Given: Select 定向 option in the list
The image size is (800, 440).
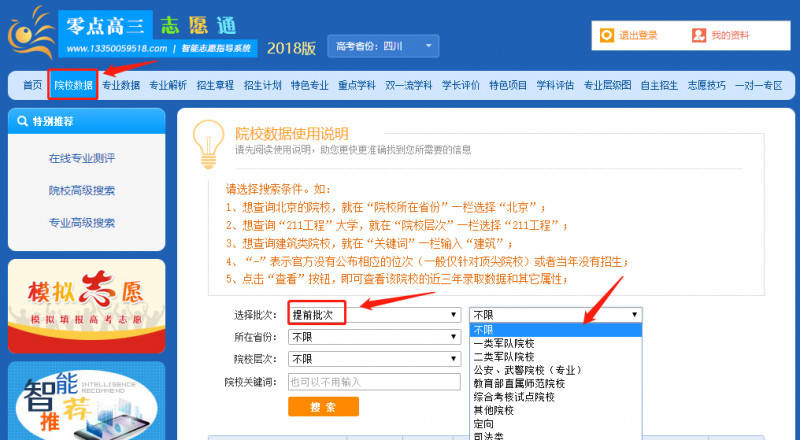Looking at the screenshot, I should (x=484, y=424).
